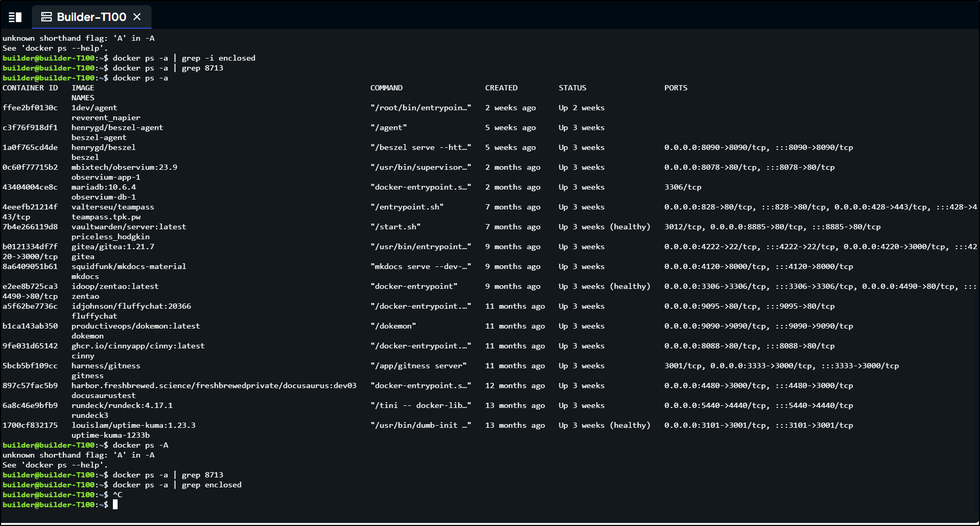
Task: Select container ID 6a8c46e9bfb9
Action: pyautogui.click(x=30, y=405)
